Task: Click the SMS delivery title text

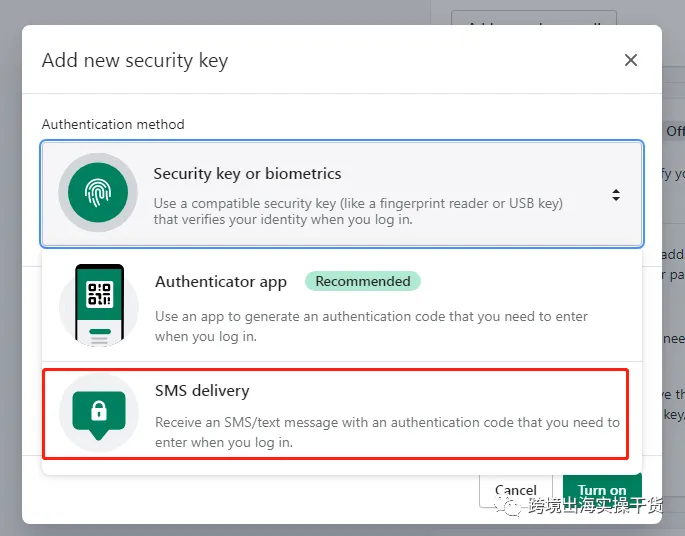Action: 202,391
